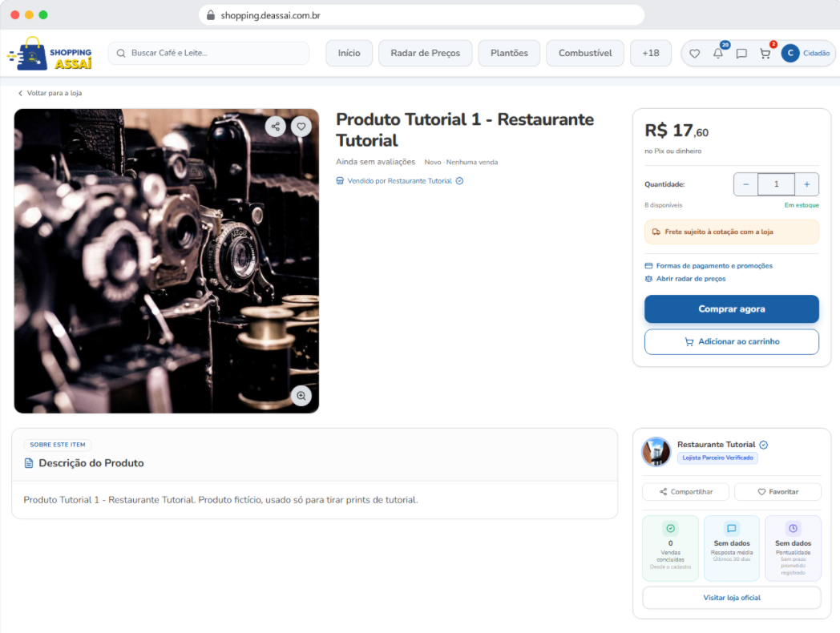Click the Pontualidade stat card

point(793,548)
